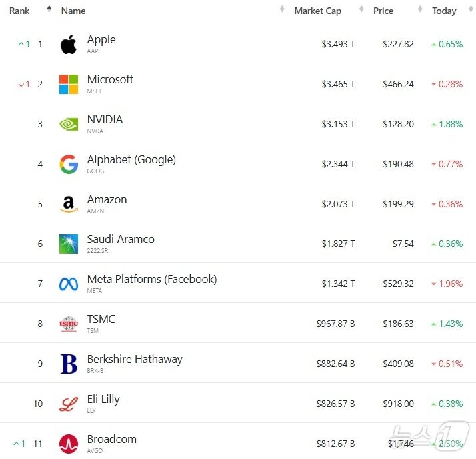Click Saudi Aramco's 2222.SR ticker
This screenshot has width=476, height=459.
pos(98,250)
